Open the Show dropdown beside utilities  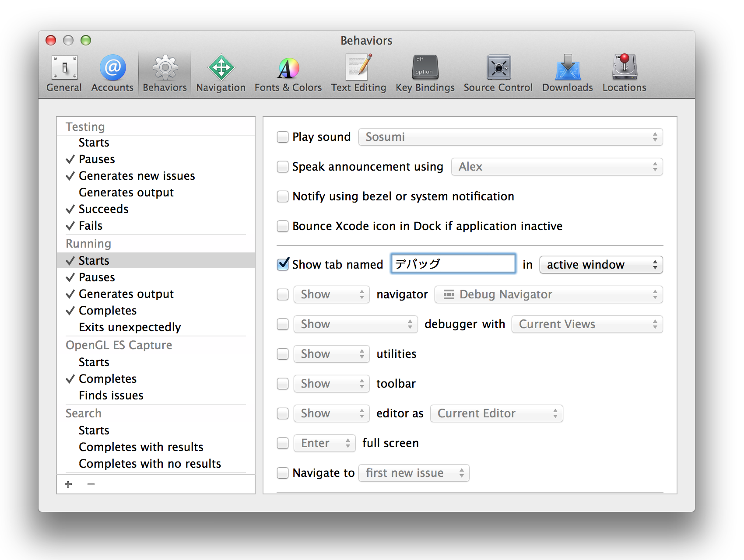(x=332, y=354)
